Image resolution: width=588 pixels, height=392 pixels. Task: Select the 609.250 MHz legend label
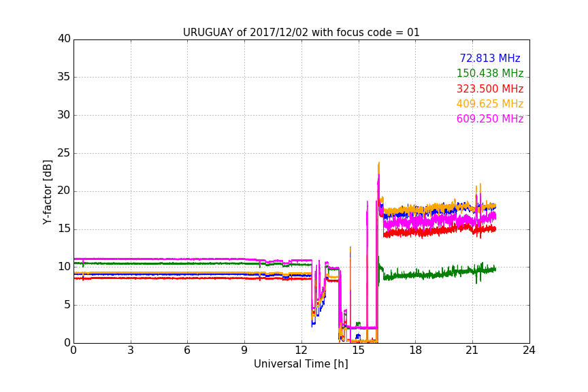490,119
